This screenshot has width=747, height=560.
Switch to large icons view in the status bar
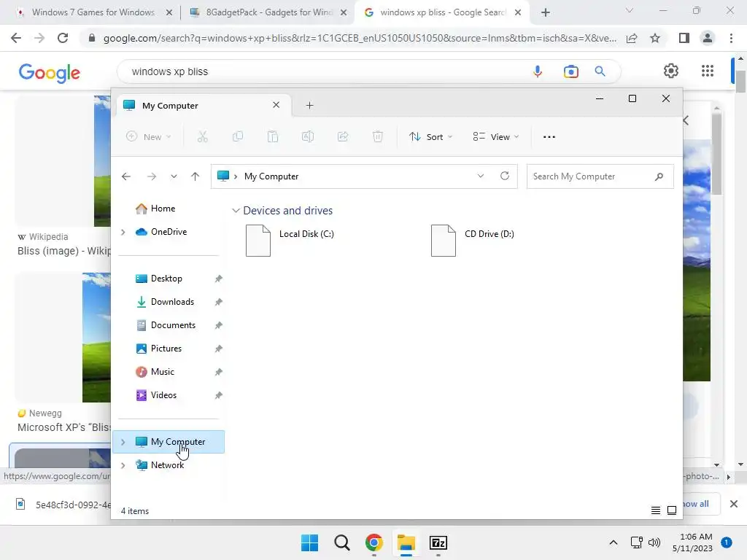pos(672,510)
